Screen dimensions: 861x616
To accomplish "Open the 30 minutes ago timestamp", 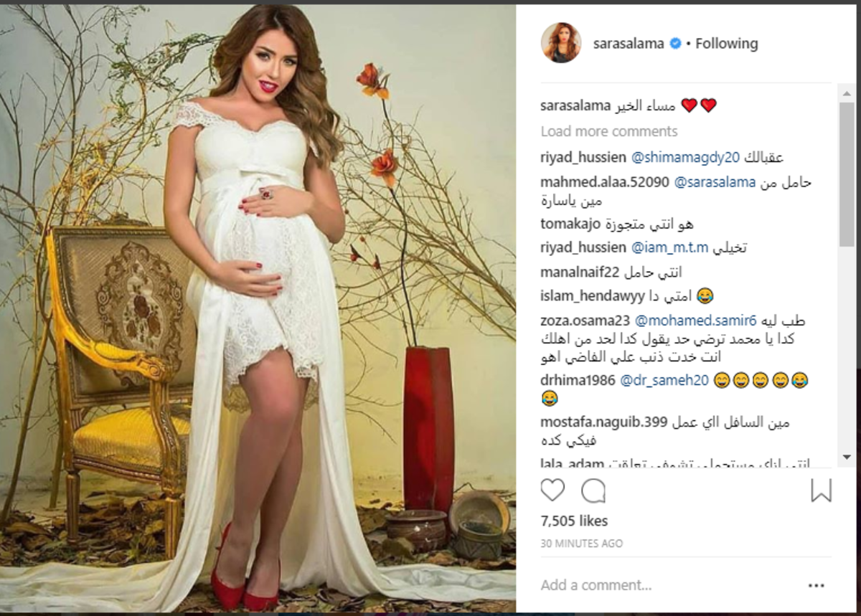I will click(x=582, y=544).
